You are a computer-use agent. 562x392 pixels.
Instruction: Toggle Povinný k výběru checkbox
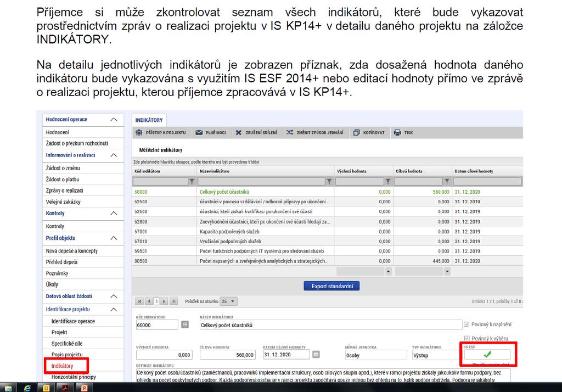tap(467, 338)
